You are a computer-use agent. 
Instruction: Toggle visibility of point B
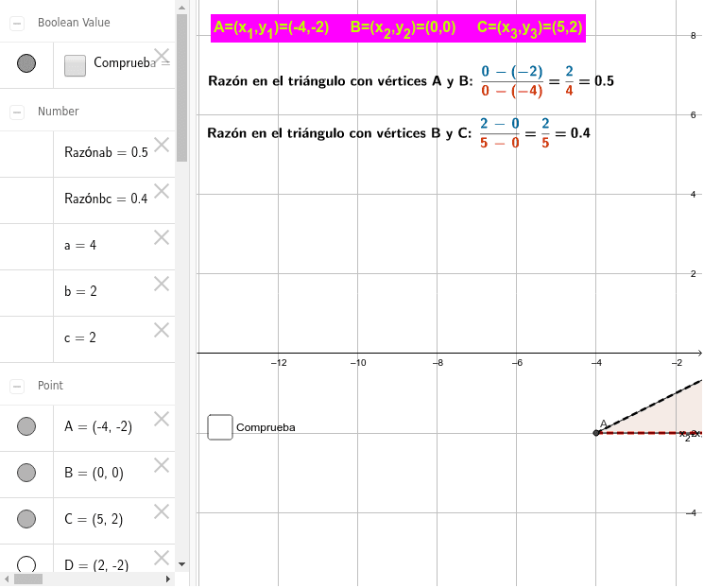click(x=26, y=473)
